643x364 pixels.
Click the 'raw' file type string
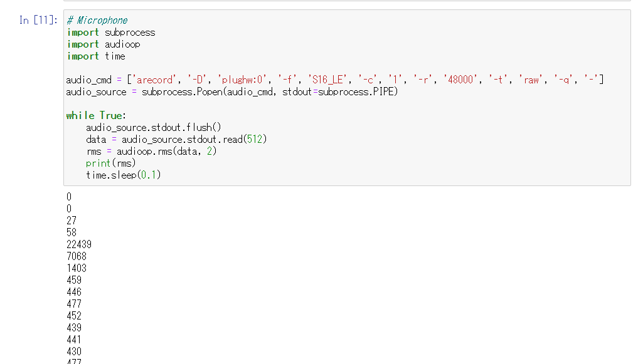pyautogui.click(x=531, y=80)
